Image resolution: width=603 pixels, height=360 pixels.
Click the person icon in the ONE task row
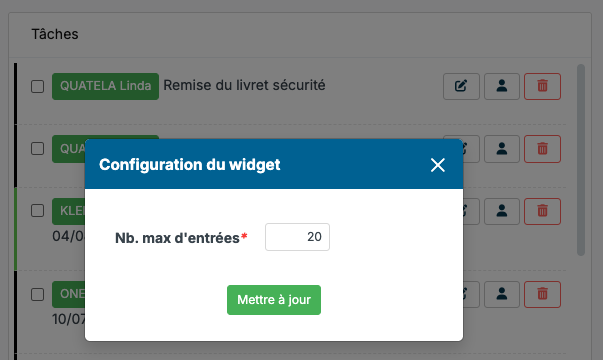501,295
